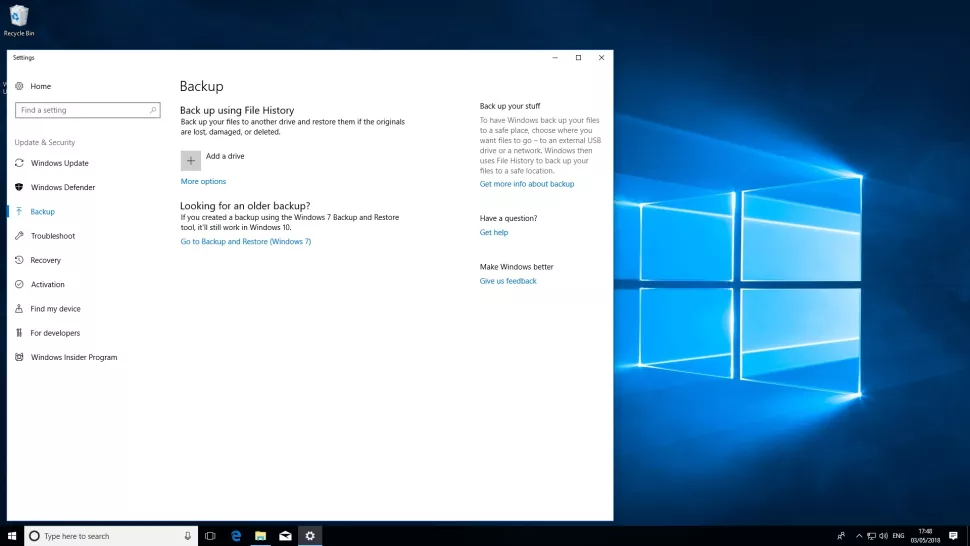
Task: Click the For developers tools icon
Action: click(x=19, y=333)
